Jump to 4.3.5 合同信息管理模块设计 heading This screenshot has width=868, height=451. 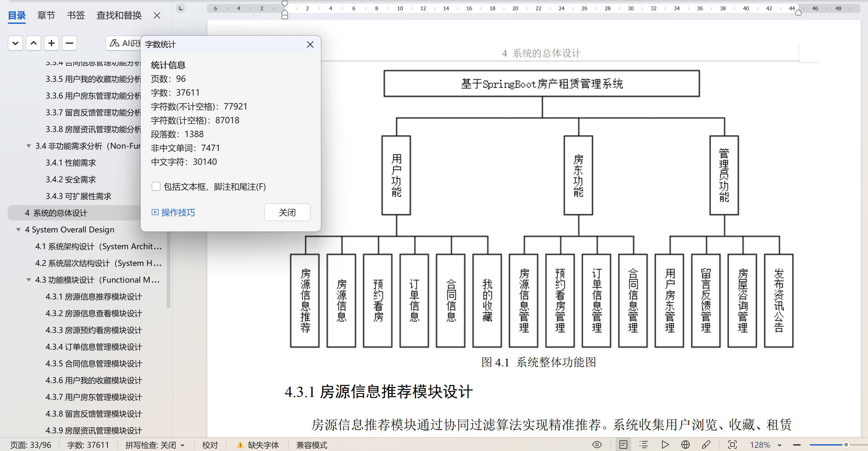94,363
